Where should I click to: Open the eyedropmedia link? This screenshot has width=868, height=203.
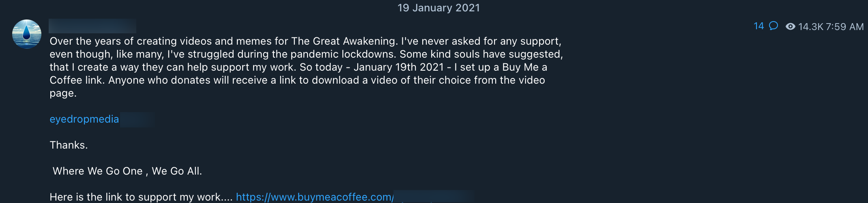(84, 119)
